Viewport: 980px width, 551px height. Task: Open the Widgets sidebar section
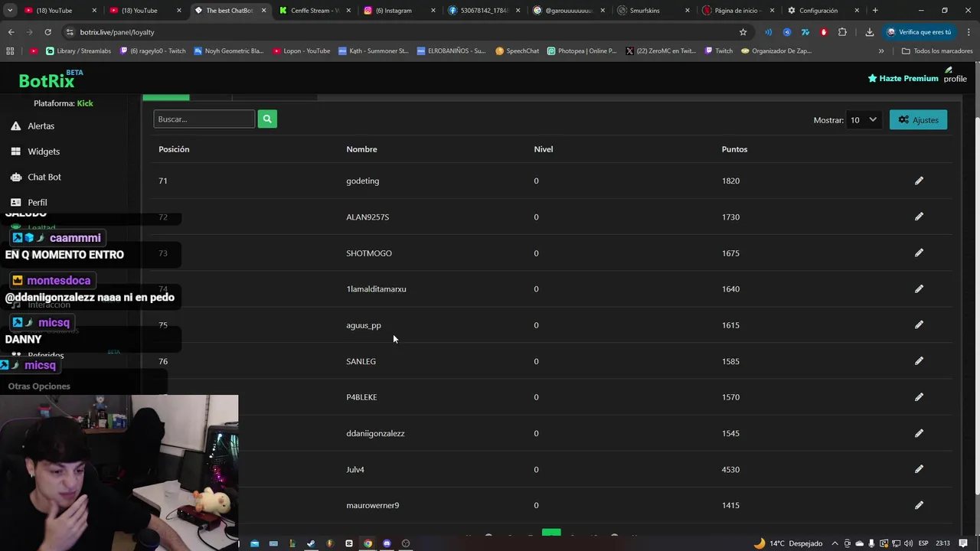point(43,152)
